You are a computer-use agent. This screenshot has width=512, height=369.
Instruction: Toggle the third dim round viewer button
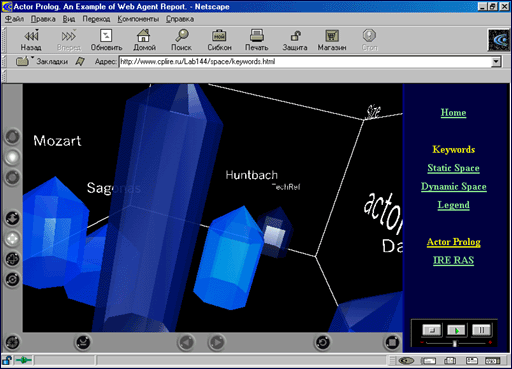pyautogui.click(x=12, y=177)
